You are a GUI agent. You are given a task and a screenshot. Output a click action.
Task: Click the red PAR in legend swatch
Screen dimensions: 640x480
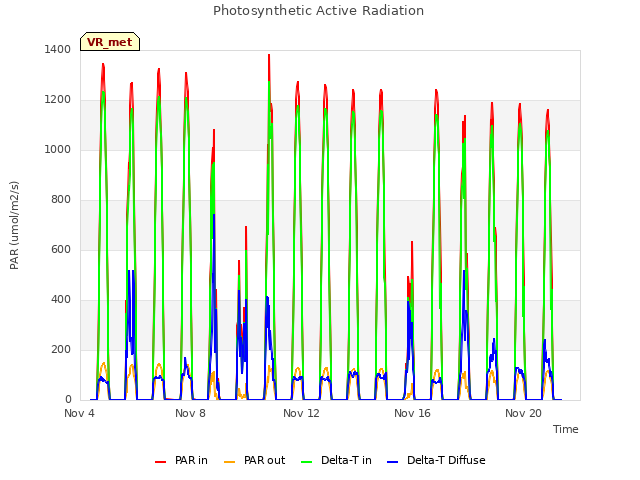tap(160, 462)
